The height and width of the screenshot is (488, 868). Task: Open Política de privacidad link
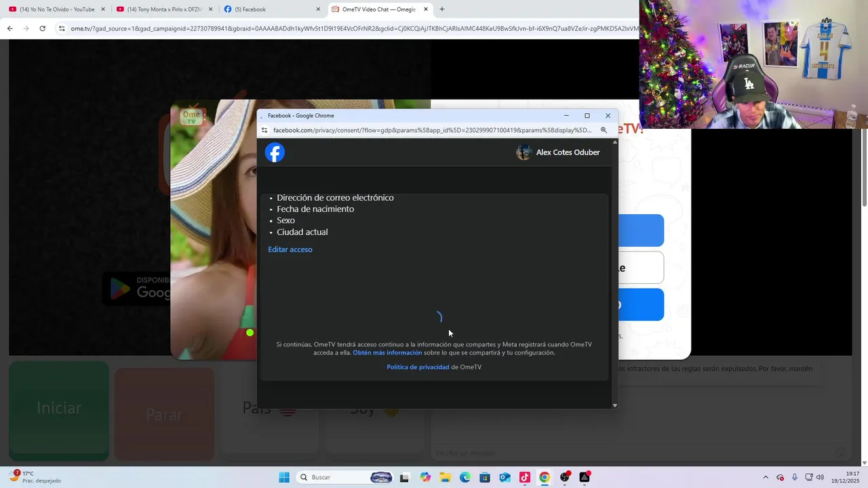pos(418,367)
